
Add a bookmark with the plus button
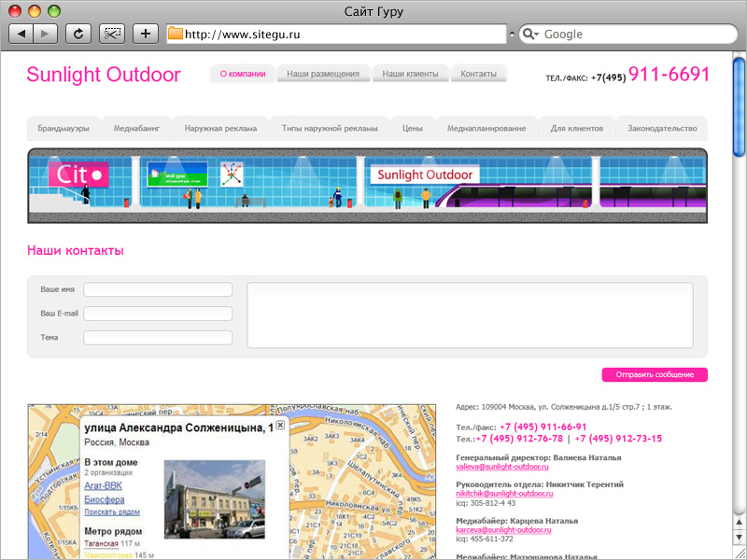pos(146,34)
